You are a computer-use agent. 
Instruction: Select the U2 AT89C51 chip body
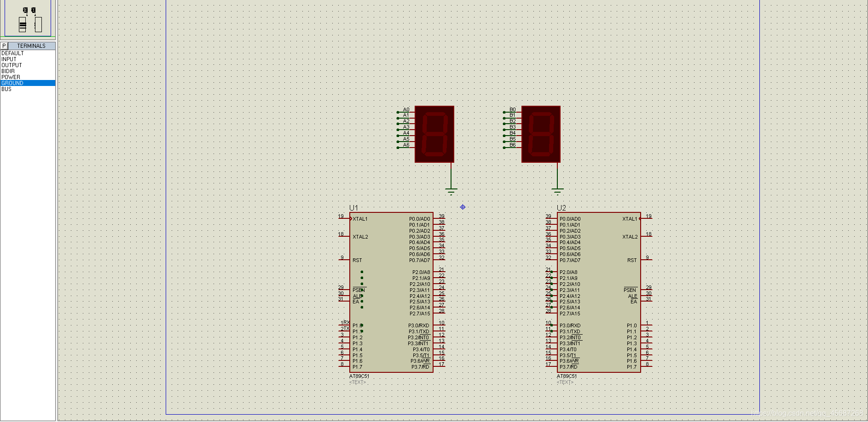coord(599,292)
